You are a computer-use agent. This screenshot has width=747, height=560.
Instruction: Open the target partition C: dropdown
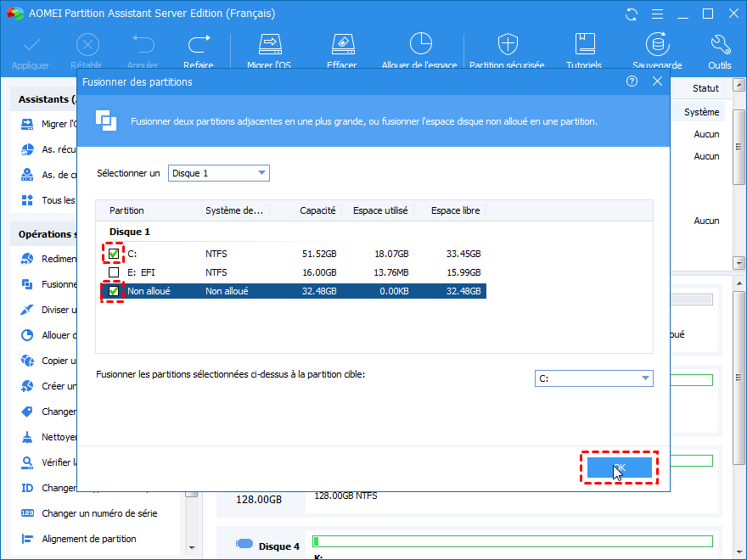tap(594, 378)
